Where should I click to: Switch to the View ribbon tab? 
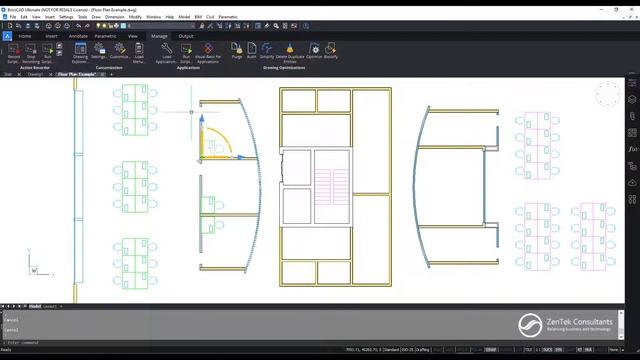coord(132,36)
